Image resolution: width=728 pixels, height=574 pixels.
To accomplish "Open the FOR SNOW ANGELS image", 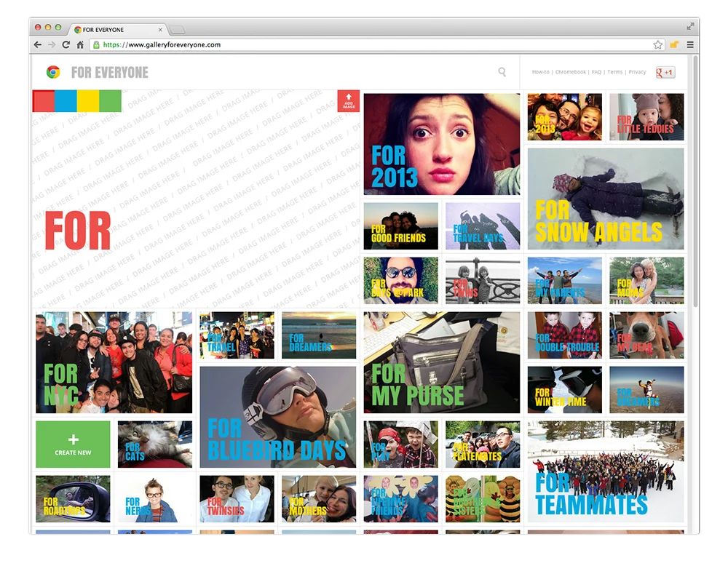I will tap(606, 199).
